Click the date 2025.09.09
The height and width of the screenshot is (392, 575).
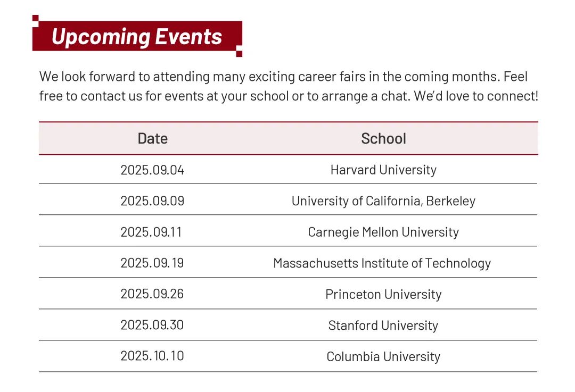click(x=152, y=201)
